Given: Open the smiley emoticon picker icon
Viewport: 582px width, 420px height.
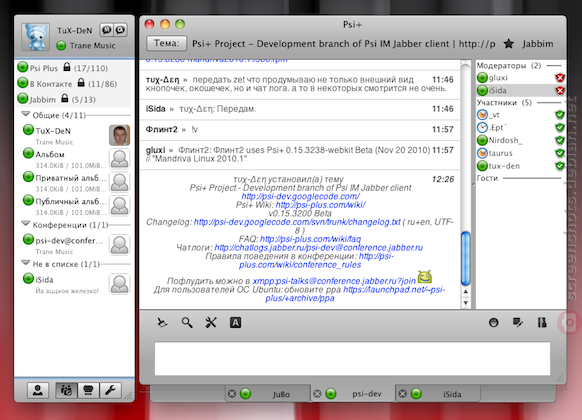Looking at the screenshot, I should click(x=493, y=322).
